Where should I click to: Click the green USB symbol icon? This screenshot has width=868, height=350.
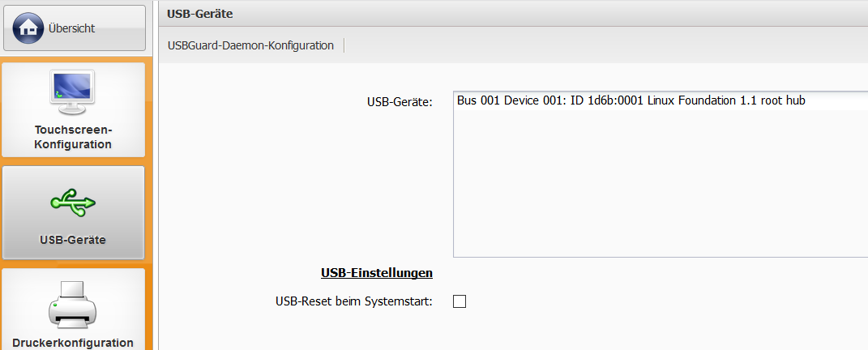(x=73, y=202)
